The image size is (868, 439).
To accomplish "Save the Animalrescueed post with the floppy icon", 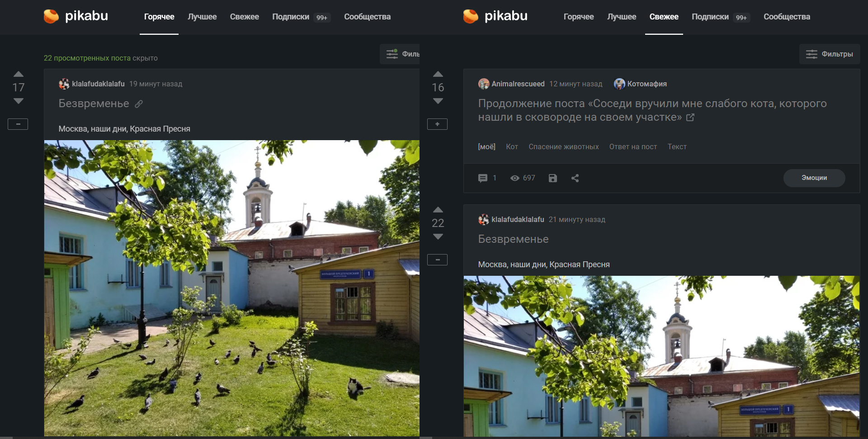I will [x=552, y=178].
